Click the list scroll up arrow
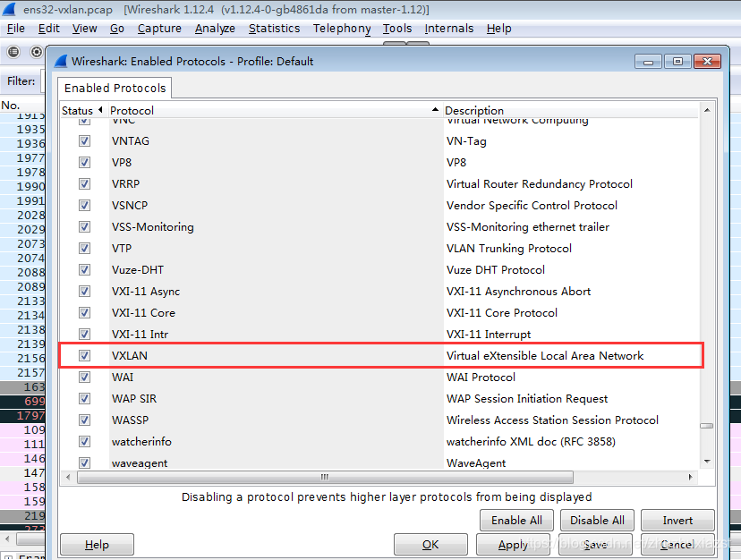The height and width of the screenshot is (560, 741). [707, 110]
